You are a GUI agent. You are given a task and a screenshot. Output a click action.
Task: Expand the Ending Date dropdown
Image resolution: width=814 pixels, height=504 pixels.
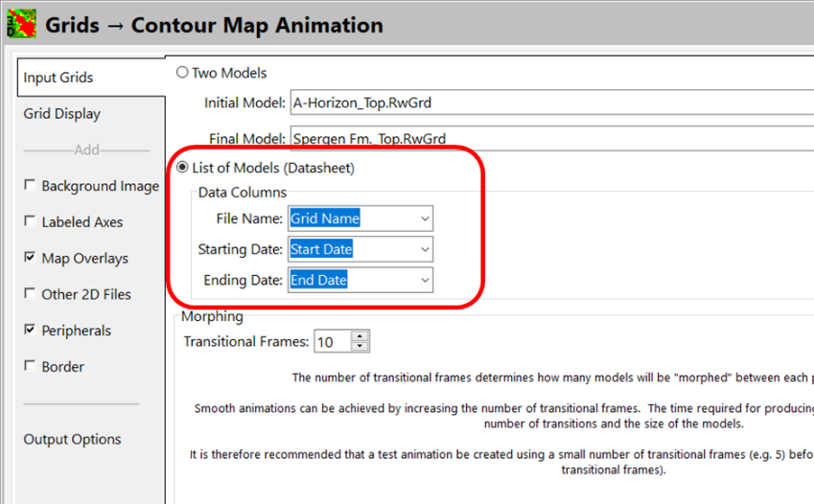point(425,280)
